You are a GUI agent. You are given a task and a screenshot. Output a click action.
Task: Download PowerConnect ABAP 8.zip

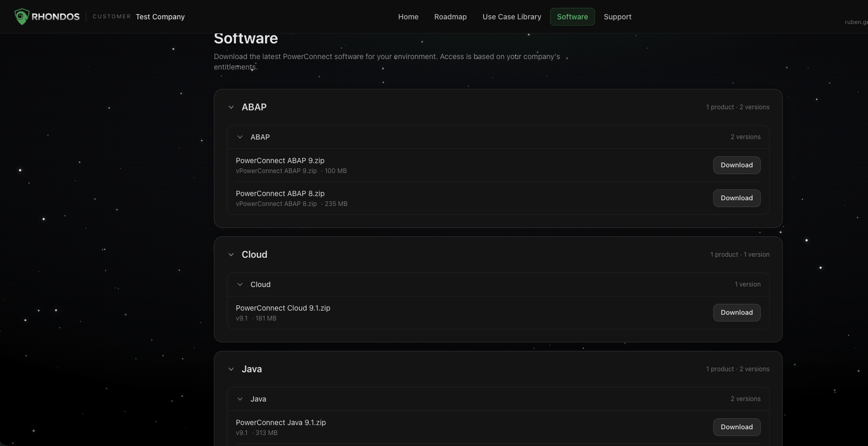[x=737, y=198]
